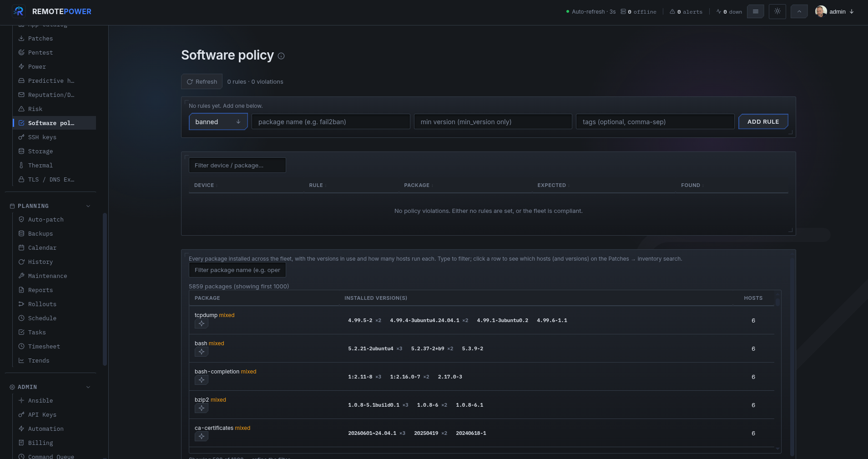Click the admin avatar picture
This screenshot has height=459, width=868.
point(821,11)
